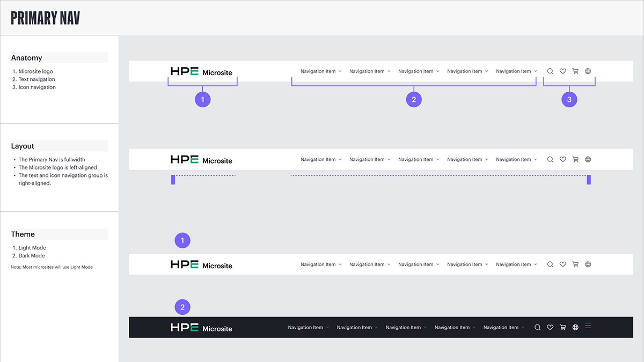This screenshot has width=644, height=362.
Task: Expand the last Navigation Item chevron in top nav
Action: tap(536, 71)
